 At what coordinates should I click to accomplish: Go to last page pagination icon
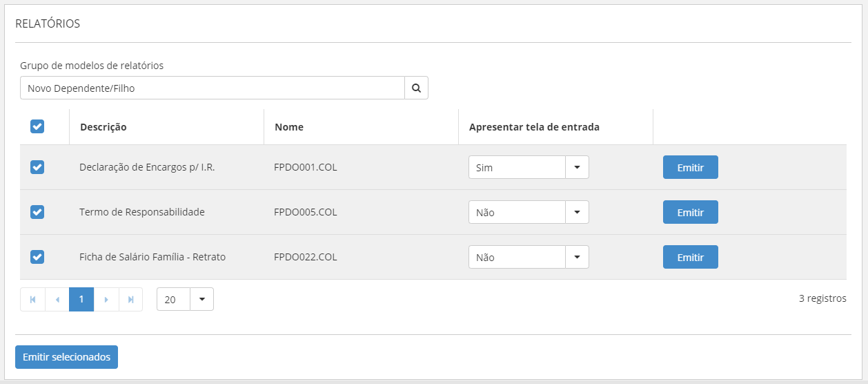130,300
